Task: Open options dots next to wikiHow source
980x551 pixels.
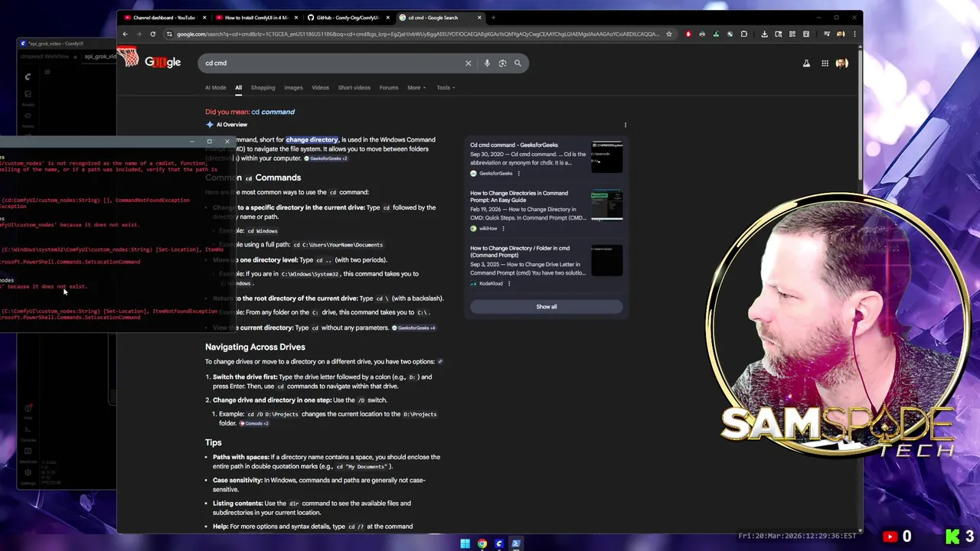Action: (503, 228)
